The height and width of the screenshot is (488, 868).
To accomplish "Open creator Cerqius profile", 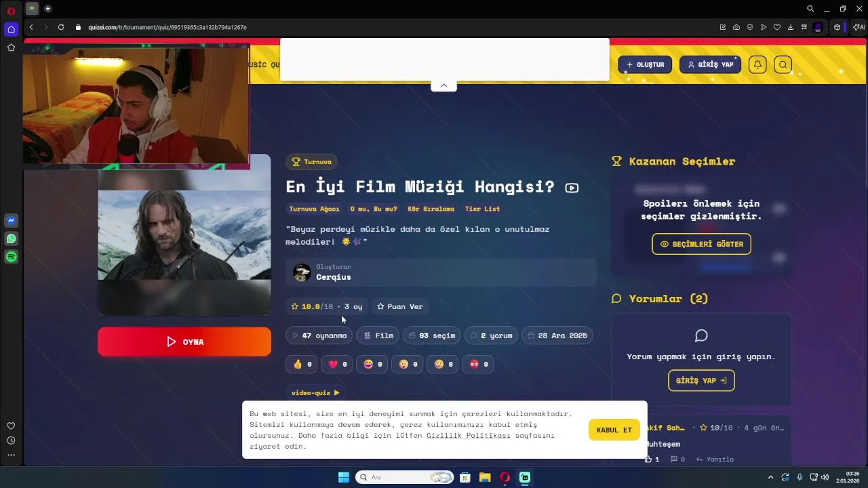I will pyautogui.click(x=334, y=277).
